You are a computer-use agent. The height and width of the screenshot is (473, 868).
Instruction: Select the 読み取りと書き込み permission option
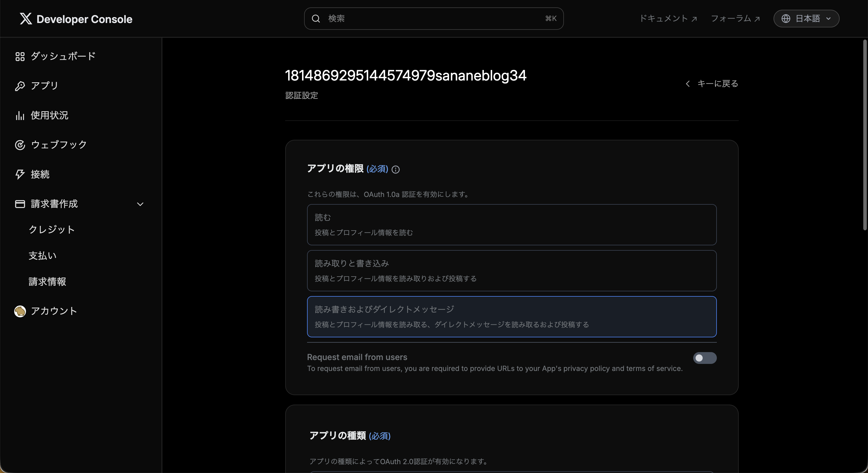click(x=511, y=271)
